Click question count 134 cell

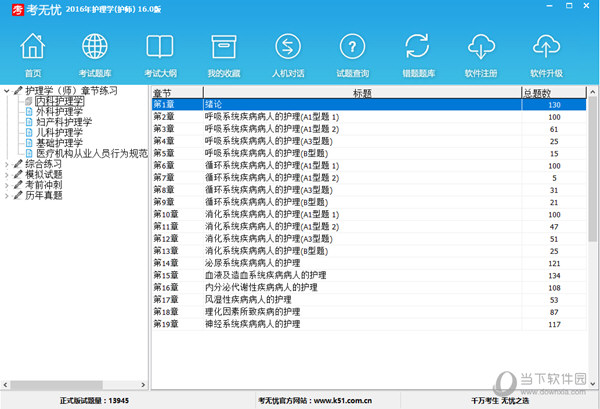point(554,276)
